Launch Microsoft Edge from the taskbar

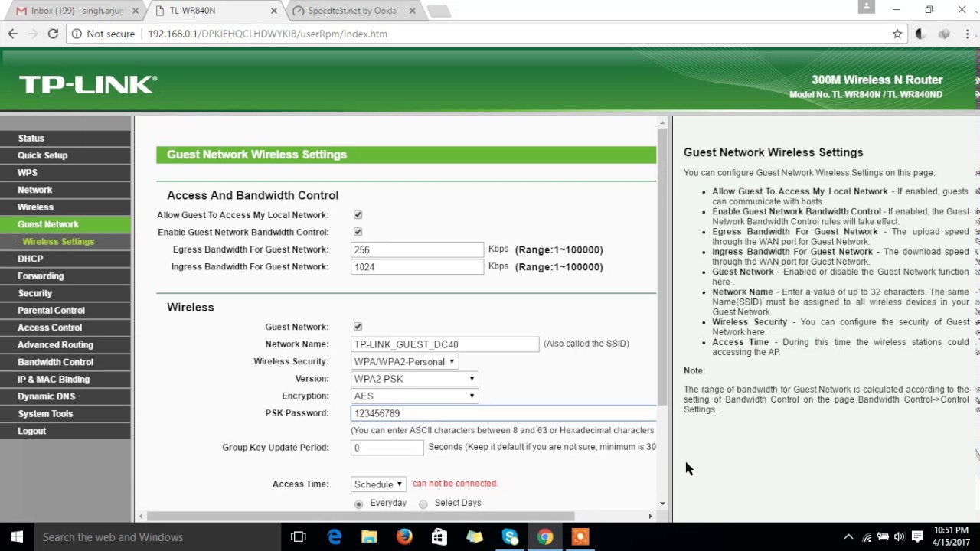click(x=335, y=537)
